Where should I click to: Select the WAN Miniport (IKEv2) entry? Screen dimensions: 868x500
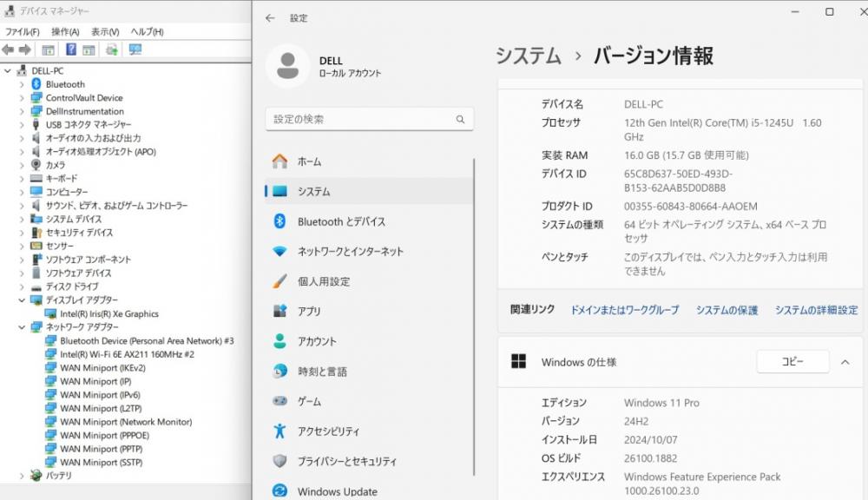(x=102, y=368)
